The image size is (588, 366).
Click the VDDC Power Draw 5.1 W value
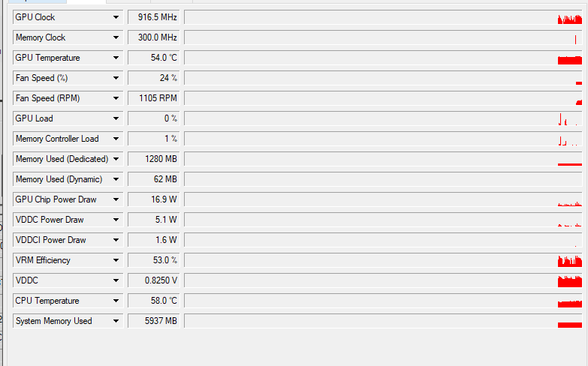(x=154, y=220)
